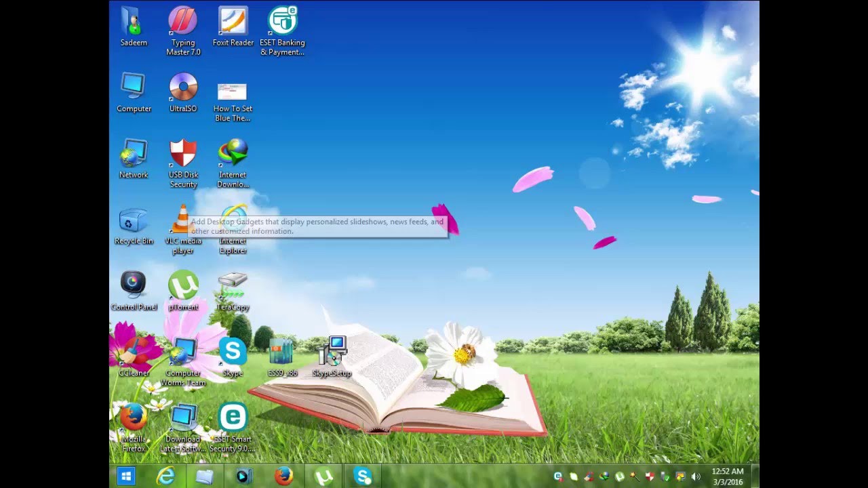Open Computer Worms Team desktop shortcut
868x488 pixels.
click(x=183, y=362)
